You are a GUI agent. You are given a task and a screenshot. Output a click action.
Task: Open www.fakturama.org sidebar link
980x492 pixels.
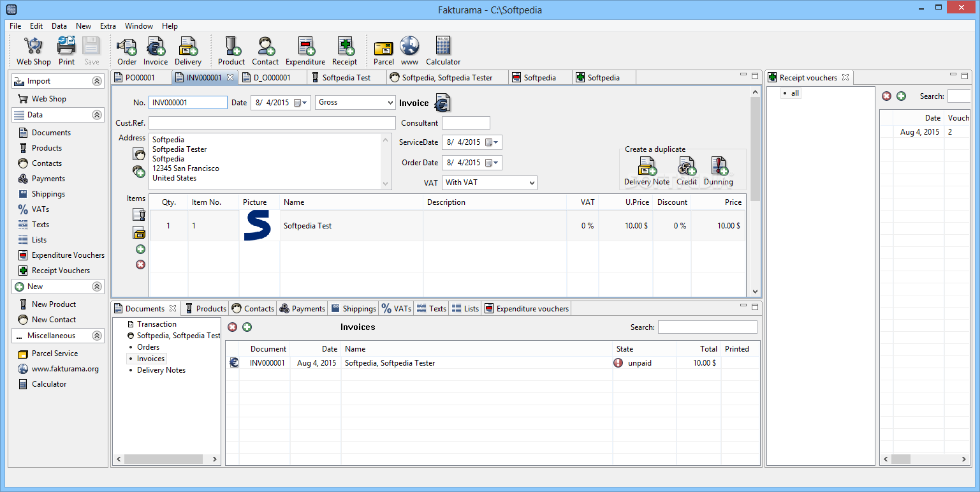point(65,369)
